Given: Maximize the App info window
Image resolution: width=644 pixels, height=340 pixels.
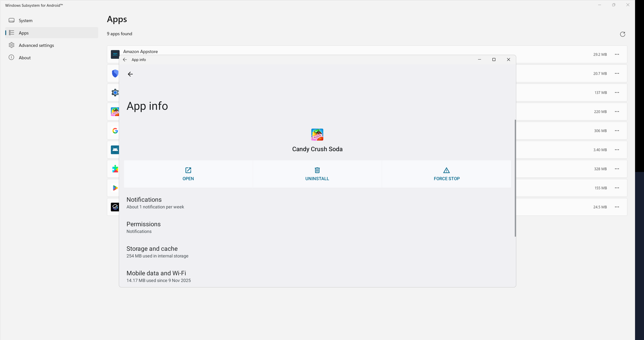Looking at the screenshot, I should pyautogui.click(x=494, y=60).
